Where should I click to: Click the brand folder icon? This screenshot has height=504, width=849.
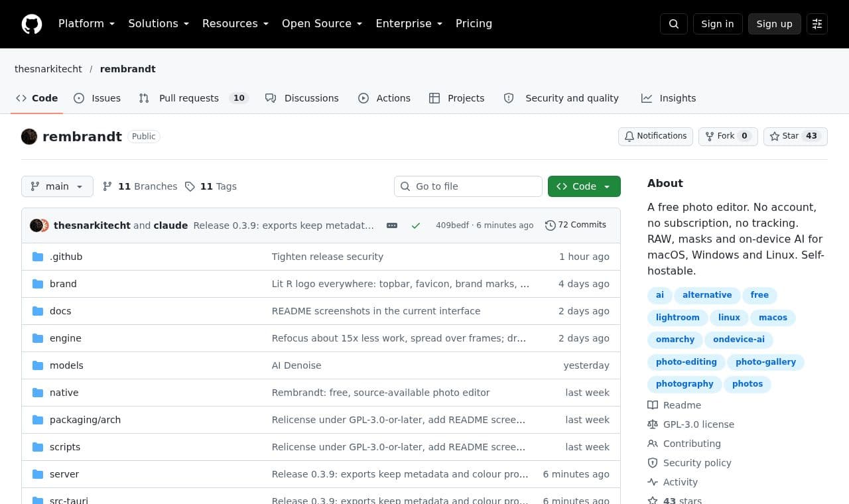[x=38, y=284]
